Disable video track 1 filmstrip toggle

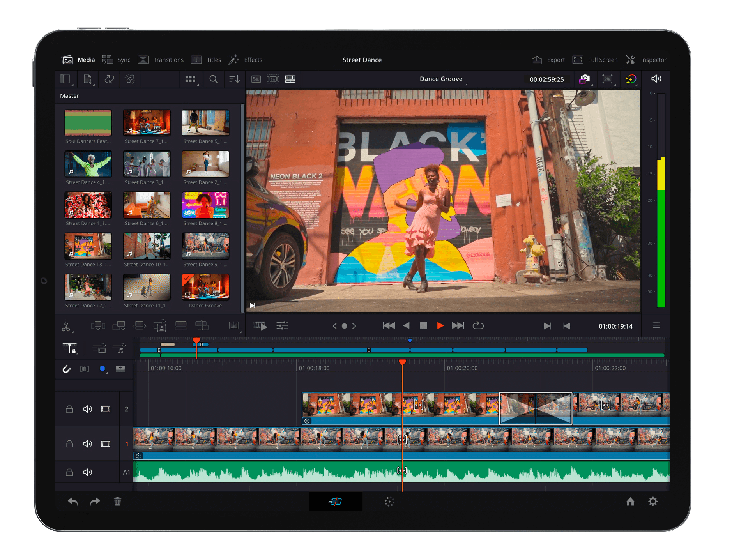[x=106, y=444]
